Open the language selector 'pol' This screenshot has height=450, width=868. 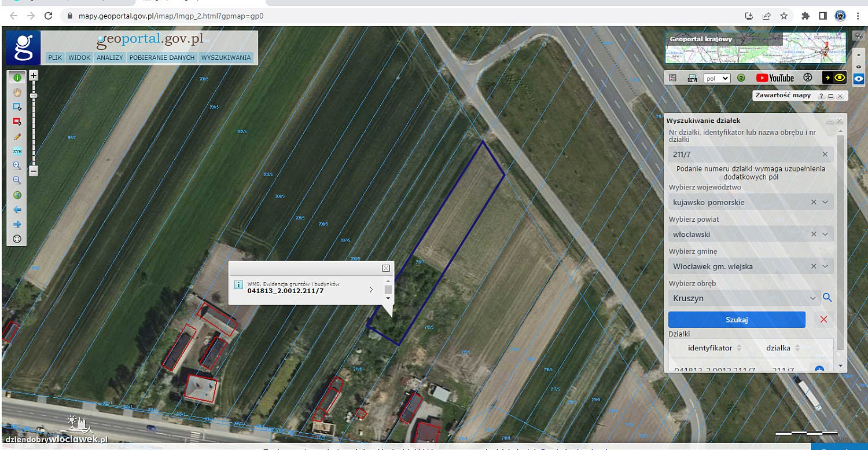pos(717,78)
